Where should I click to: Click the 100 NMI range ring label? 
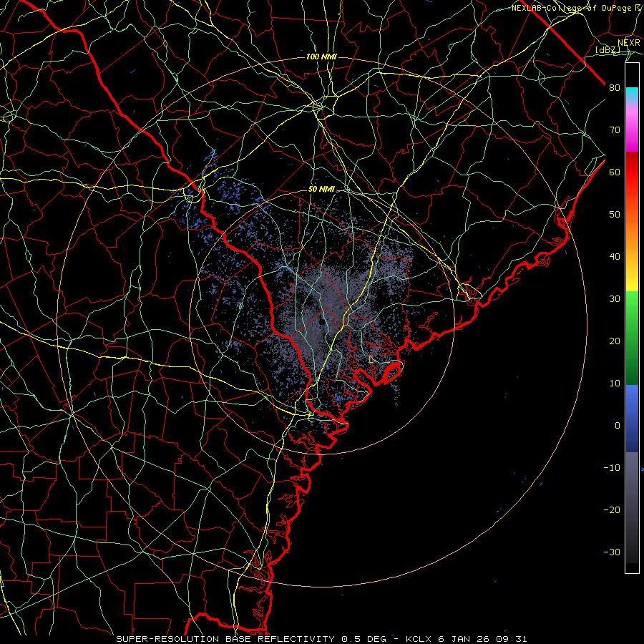(321, 57)
